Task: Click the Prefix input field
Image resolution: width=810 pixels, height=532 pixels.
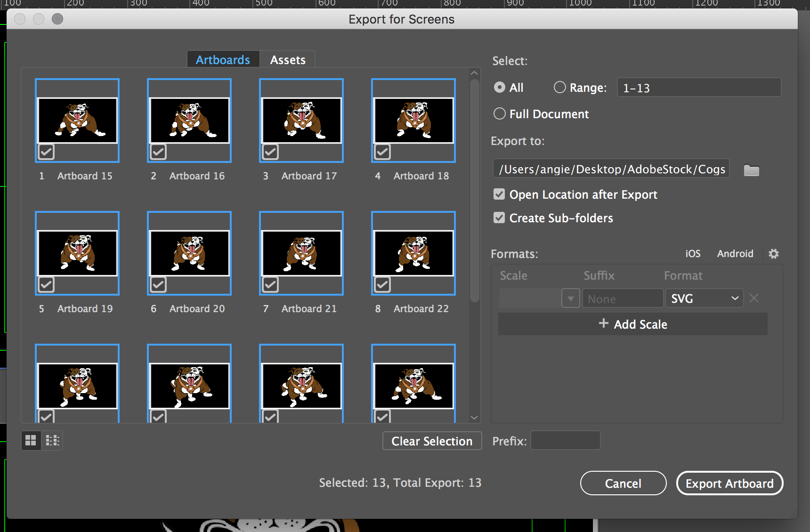Action: (x=566, y=441)
